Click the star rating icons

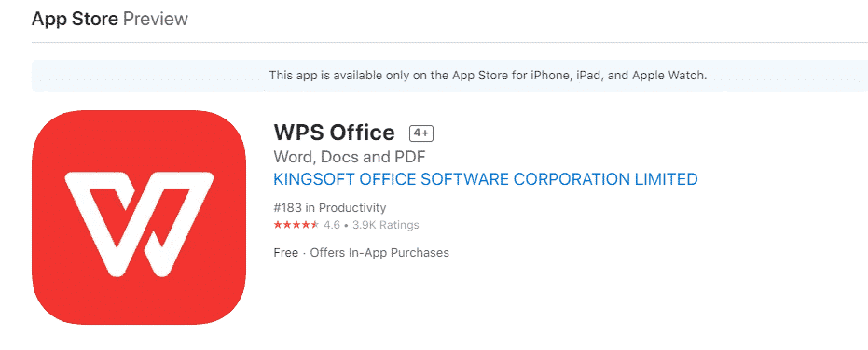pyautogui.click(x=296, y=225)
